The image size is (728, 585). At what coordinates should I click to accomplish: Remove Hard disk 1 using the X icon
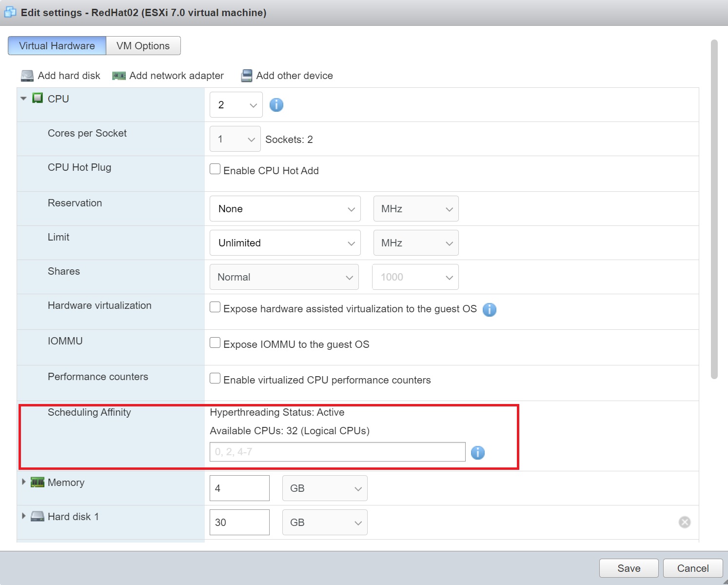684,523
